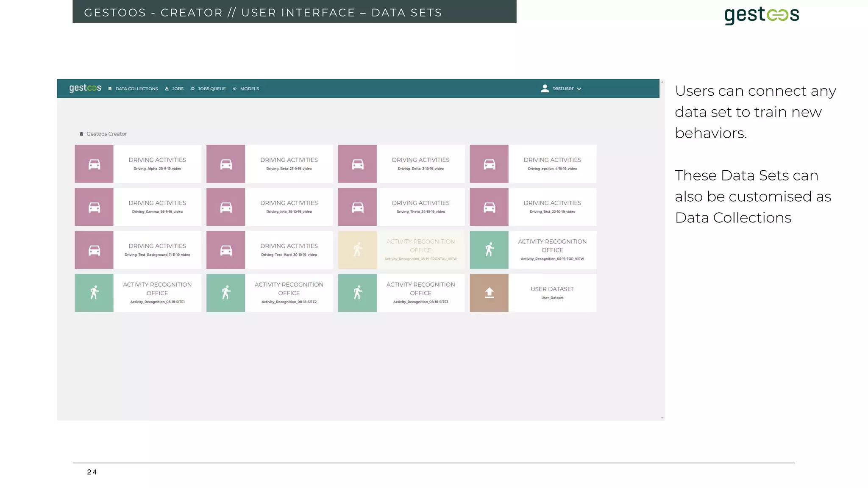
Task: Click upload icon for User Dataset
Action: click(x=489, y=293)
